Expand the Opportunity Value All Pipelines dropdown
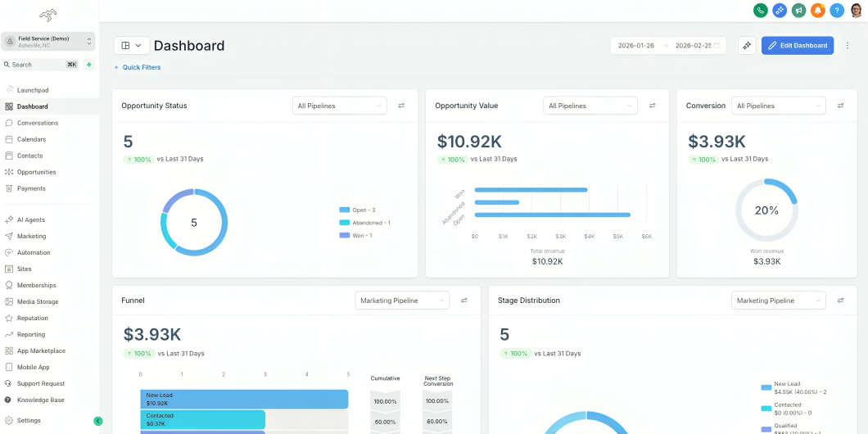The width and height of the screenshot is (868, 434). pos(590,105)
